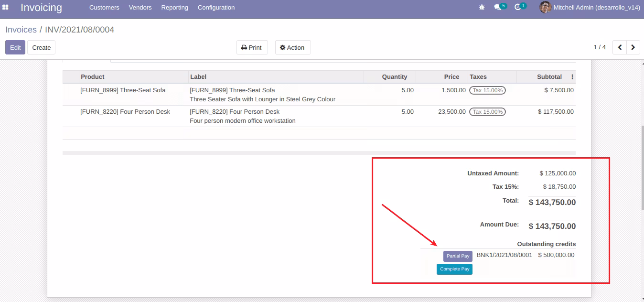Viewport: 644px width, 302px height.
Task: Click label text Four person modern office workstation
Action: tap(243, 121)
